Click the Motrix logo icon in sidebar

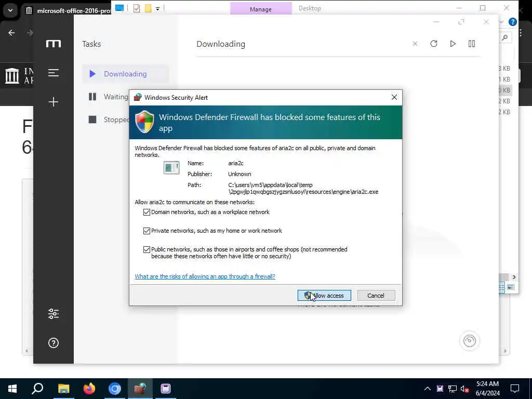[x=54, y=44]
